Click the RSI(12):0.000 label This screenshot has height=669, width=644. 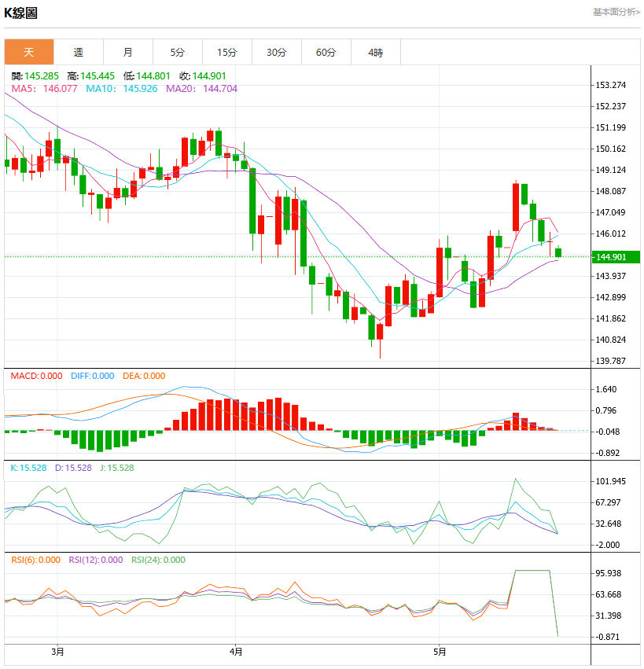click(96, 560)
